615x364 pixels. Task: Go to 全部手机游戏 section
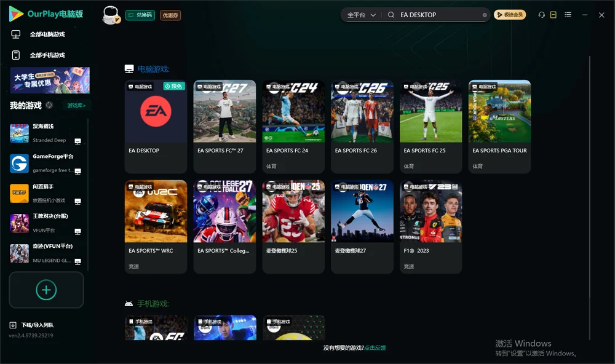47,55
